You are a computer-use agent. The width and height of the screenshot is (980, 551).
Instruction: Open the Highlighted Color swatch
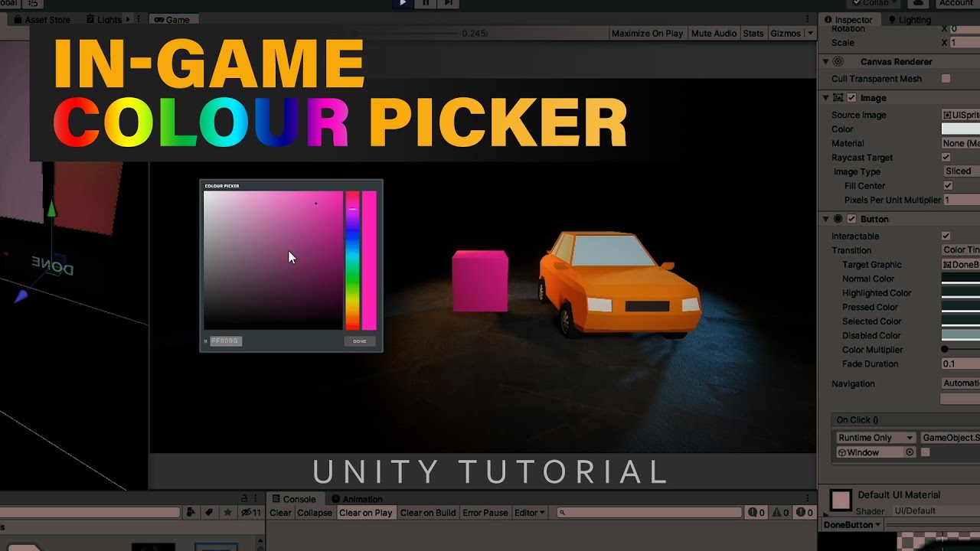tap(961, 293)
